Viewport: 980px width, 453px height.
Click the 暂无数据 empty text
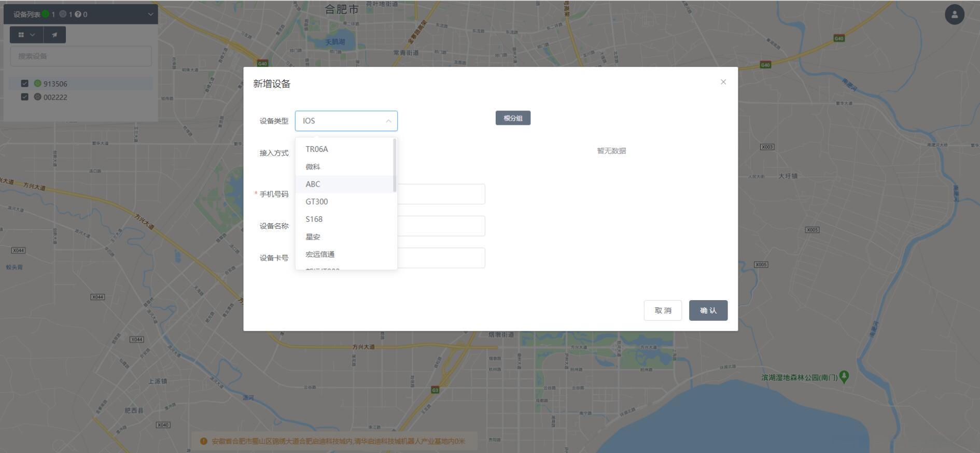611,151
